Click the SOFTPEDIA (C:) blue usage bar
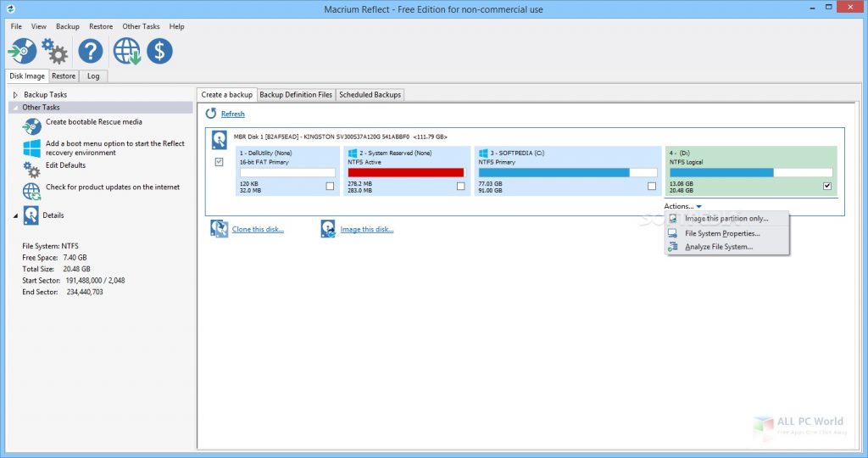Viewport: 868px width, 458px height. coord(567,173)
